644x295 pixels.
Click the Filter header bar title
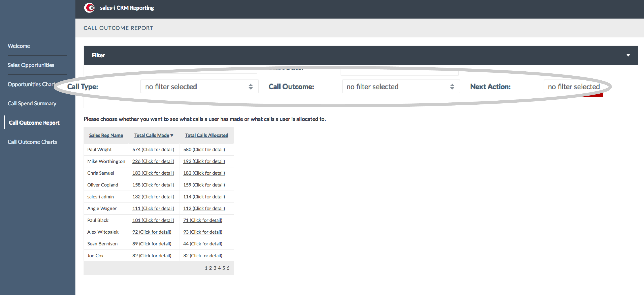[x=98, y=55]
